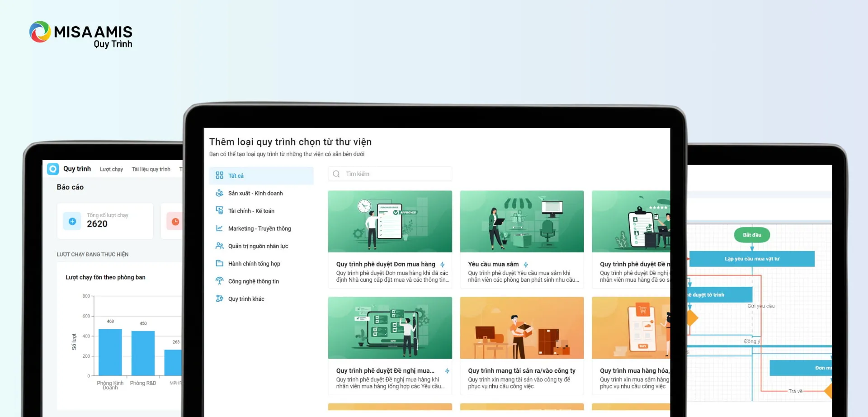
Task: Click the Sản xuất - Kinh doanh category icon
Action: (x=219, y=193)
